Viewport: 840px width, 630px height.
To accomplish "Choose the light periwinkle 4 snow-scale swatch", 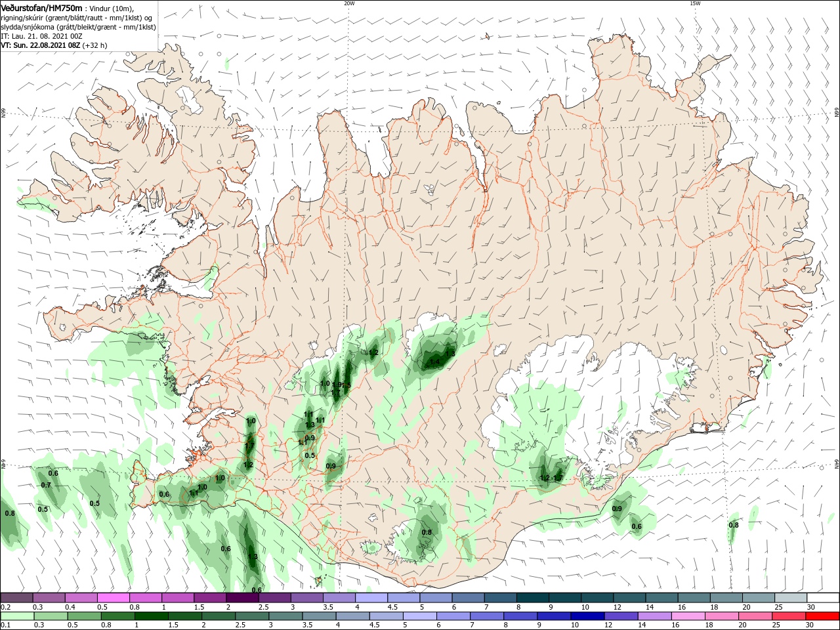I will (371, 597).
